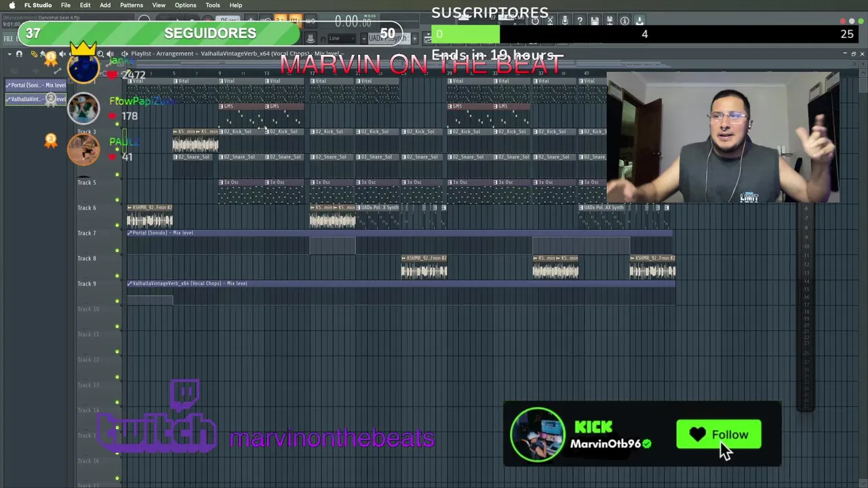Click the save new version icon
This screenshot has height=488, width=868.
point(610,21)
